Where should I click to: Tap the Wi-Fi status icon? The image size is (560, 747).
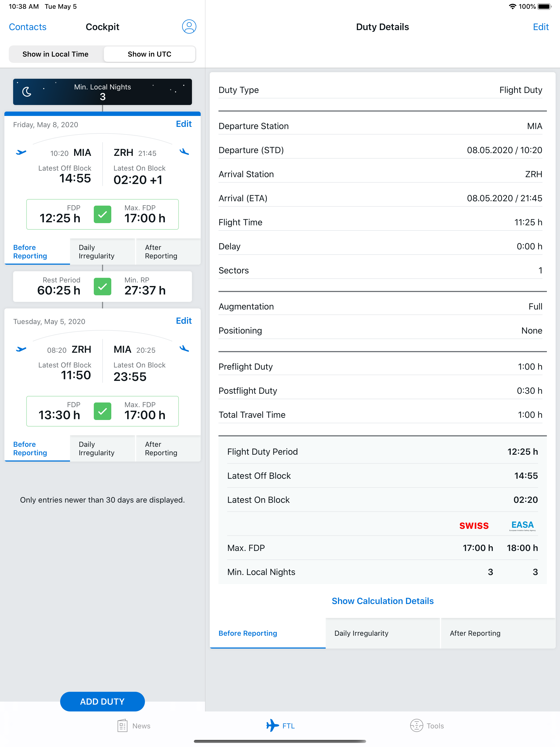tap(512, 6)
